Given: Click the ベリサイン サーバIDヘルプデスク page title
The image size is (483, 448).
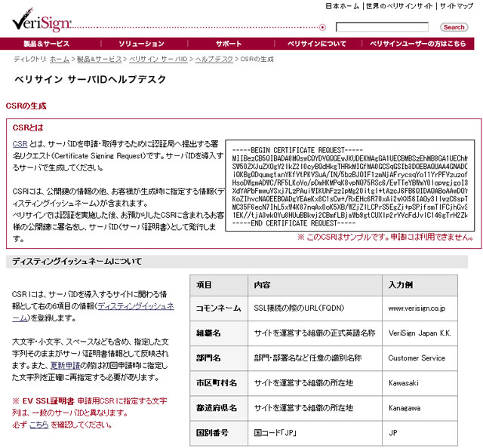Looking at the screenshot, I should (91, 79).
